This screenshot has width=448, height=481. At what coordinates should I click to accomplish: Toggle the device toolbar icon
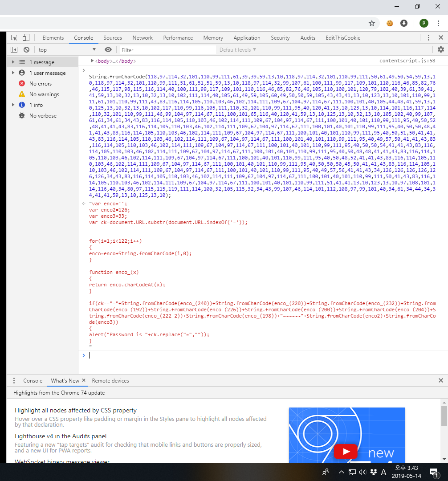pyautogui.click(x=26, y=38)
